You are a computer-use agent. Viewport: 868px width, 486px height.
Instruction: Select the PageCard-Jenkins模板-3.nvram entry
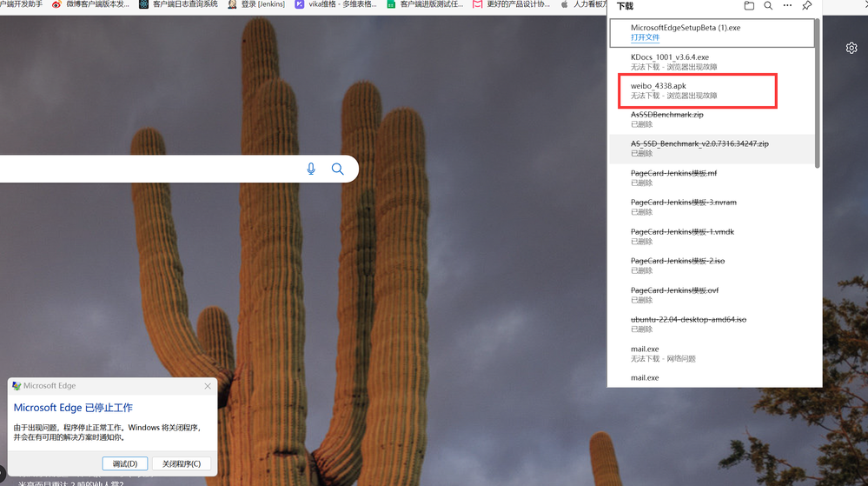(712, 207)
